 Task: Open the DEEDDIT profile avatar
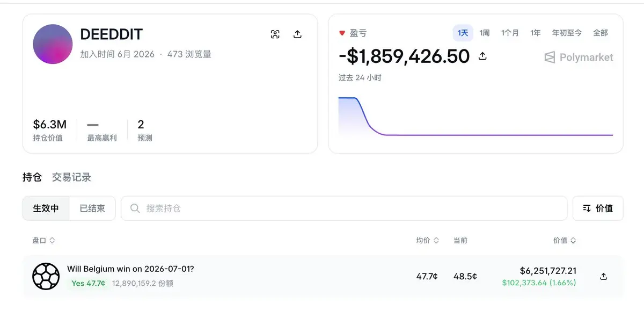pos(53,44)
